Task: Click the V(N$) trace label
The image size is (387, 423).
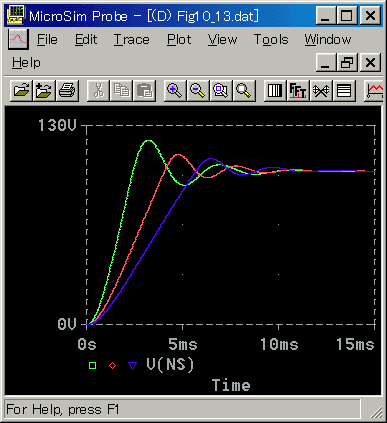Action: 170,365
